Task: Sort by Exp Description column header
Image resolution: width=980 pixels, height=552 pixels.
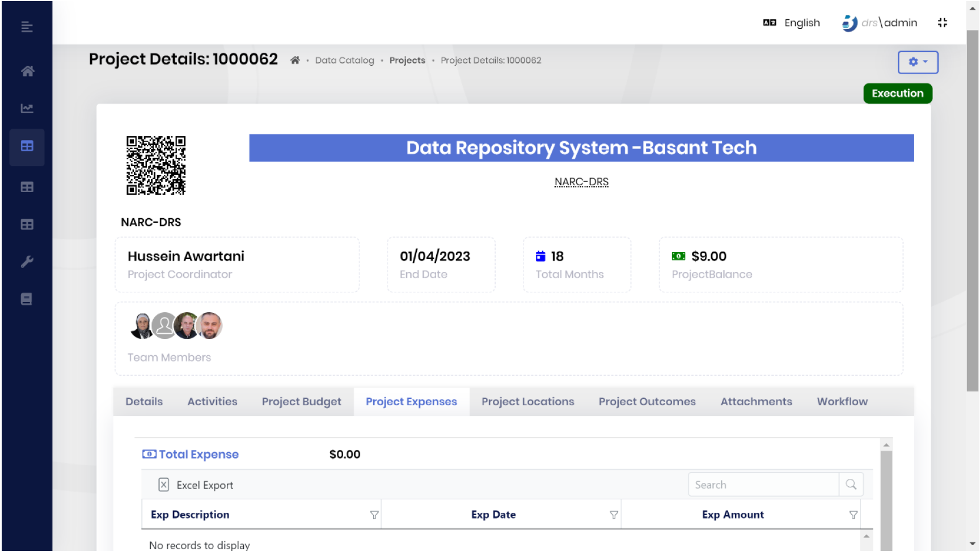Action: [x=190, y=515]
